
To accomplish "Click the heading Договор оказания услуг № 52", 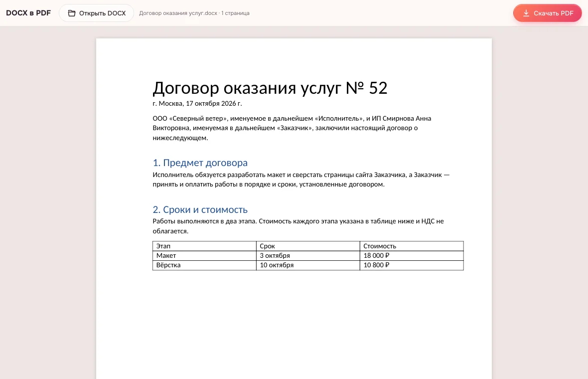I will (270, 88).
